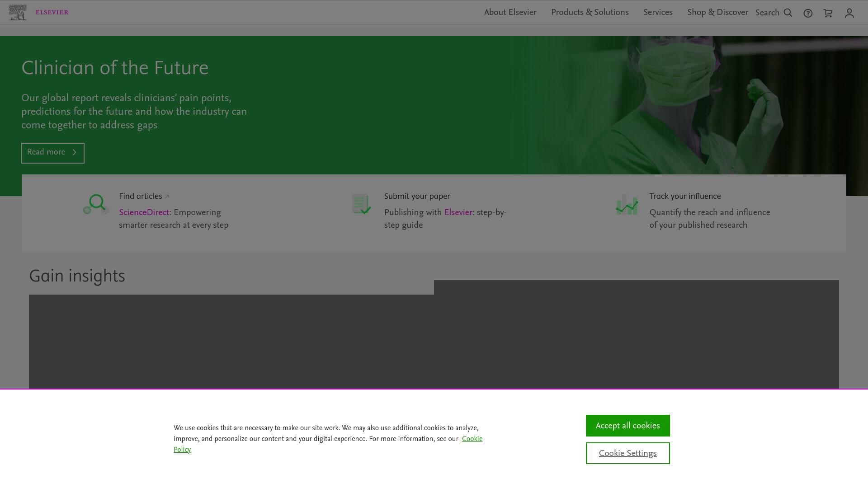
Task: Open the Products & Solutions menu
Action: click(590, 13)
